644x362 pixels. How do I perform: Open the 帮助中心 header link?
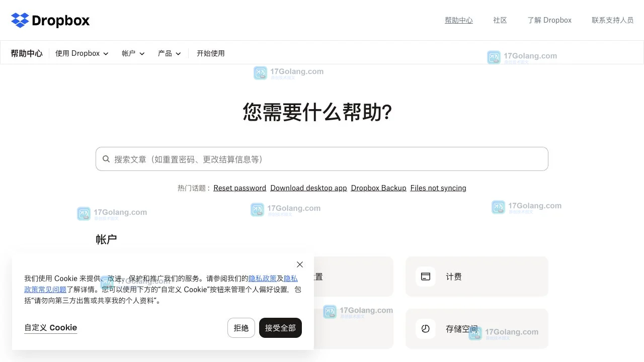[x=459, y=20]
